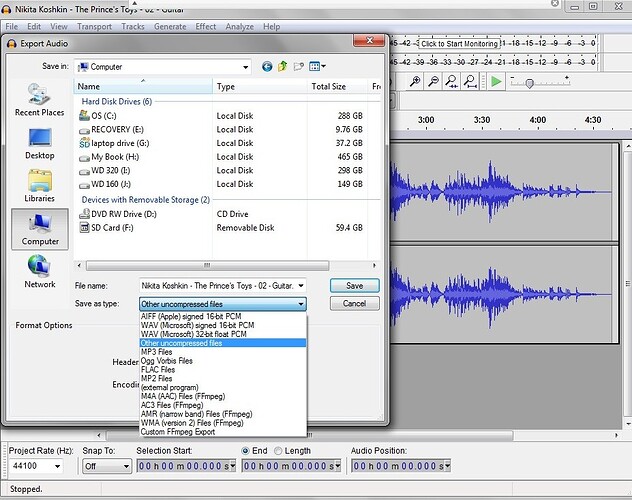The width and height of the screenshot is (632, 500).
Task: Create new folder icon in Export dialog
Action: pyautogui.click(x=298, y=66)
